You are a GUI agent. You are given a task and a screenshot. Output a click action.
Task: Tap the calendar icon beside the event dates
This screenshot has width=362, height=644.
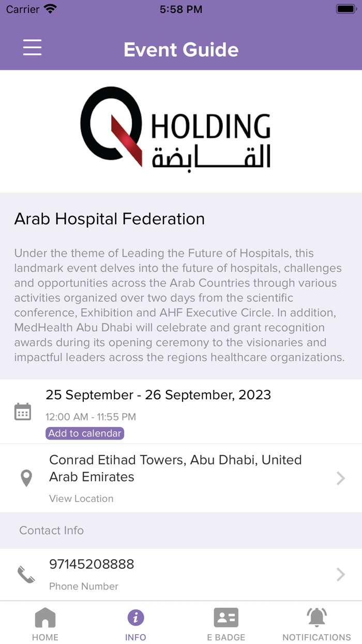tap(23, 412)
